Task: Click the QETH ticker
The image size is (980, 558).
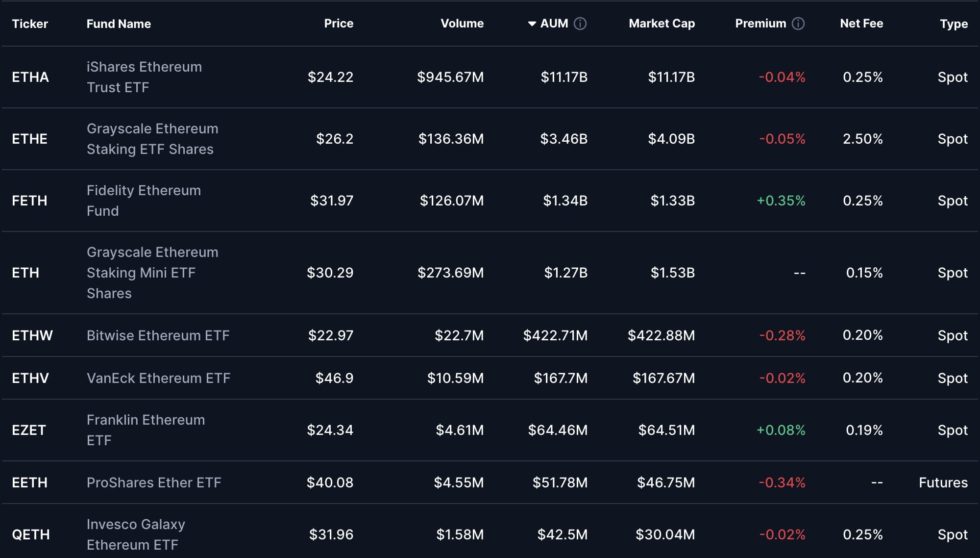Action: click(30, 534)
